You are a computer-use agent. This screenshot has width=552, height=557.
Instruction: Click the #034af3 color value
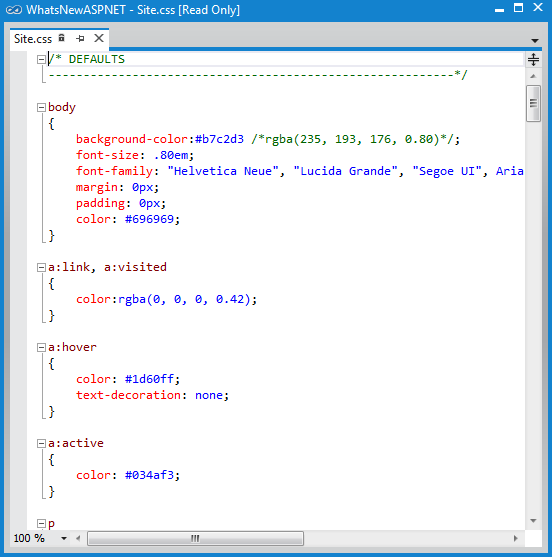pyautogui.click(x=149, y=475)
